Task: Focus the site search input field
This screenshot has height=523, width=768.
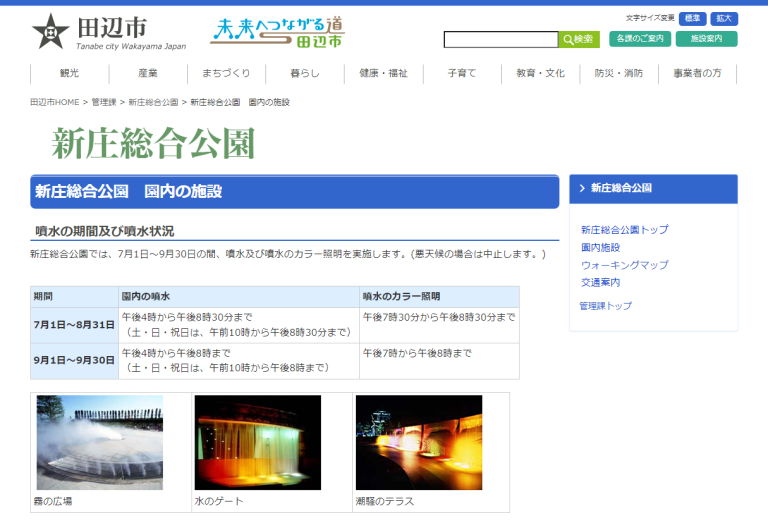Action: tap(500, 40)
